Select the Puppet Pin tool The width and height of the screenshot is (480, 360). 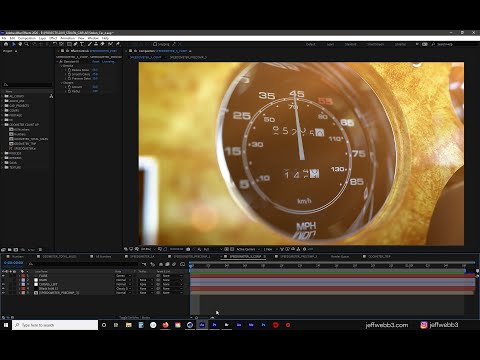pos(118,44)
